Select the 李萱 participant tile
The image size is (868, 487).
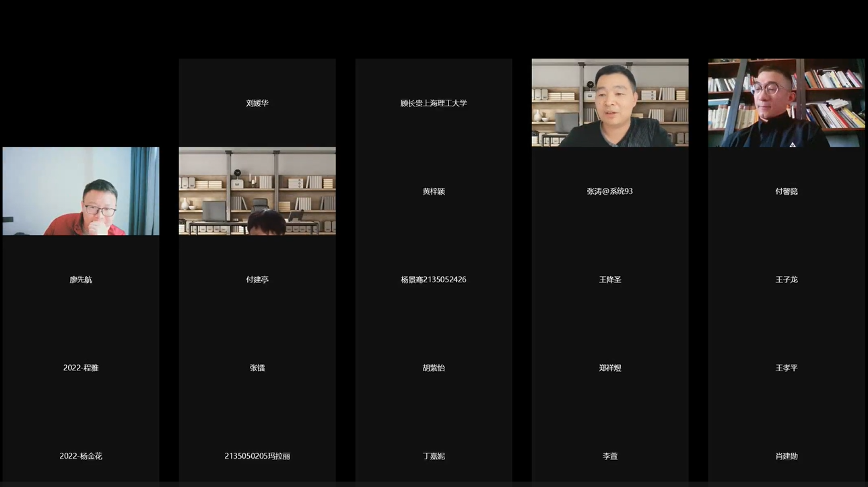tap(610, 456)
